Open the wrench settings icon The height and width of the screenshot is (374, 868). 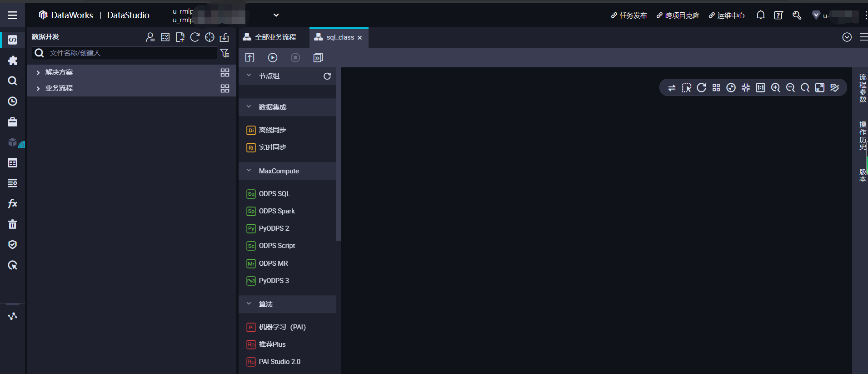coord(797,15)
